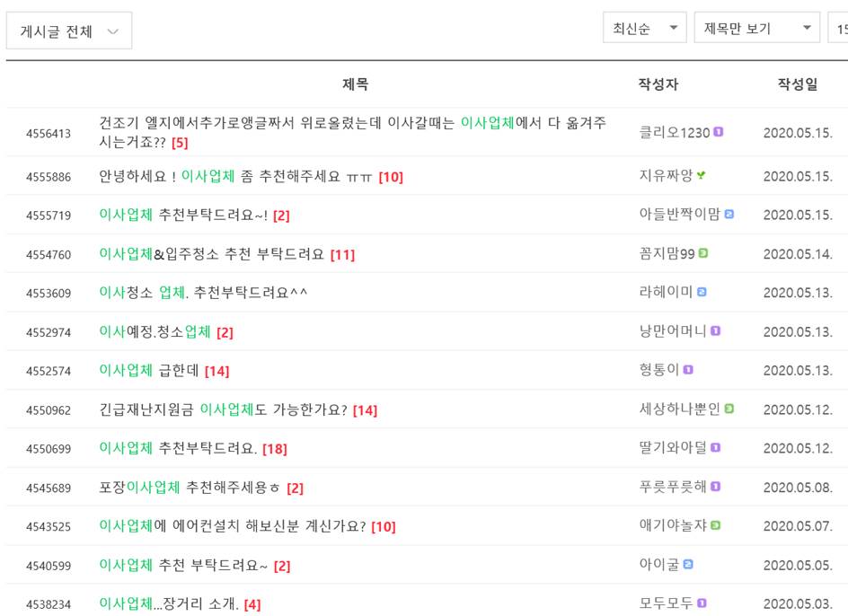This screenshot has width=848, height=616.
Task: Open post 이사업체...장거리 소개.
Action: point(169,603)
